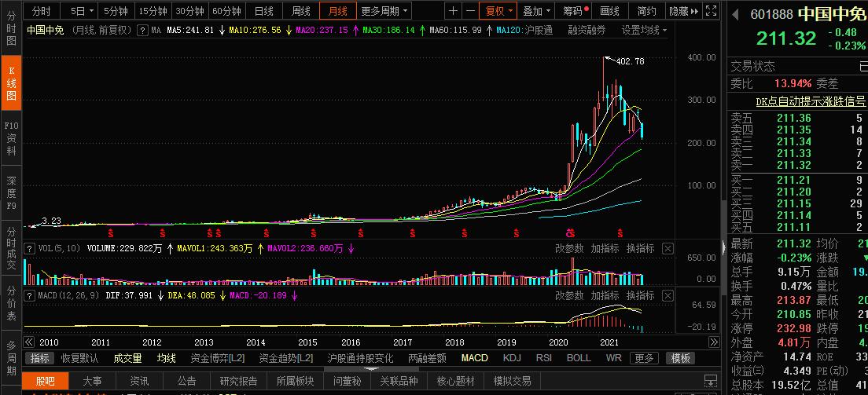Image resolution: width=868 pixels, height=395 pixels.
Task: Open the MACD indicator help question-mark icon
Action: click(x=31, y=295)
